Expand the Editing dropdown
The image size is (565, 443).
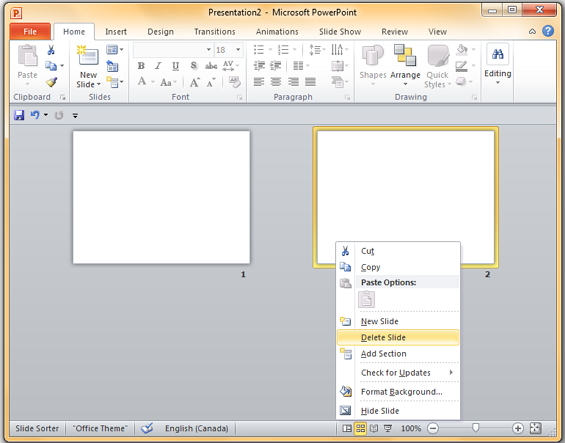[498, 65]
